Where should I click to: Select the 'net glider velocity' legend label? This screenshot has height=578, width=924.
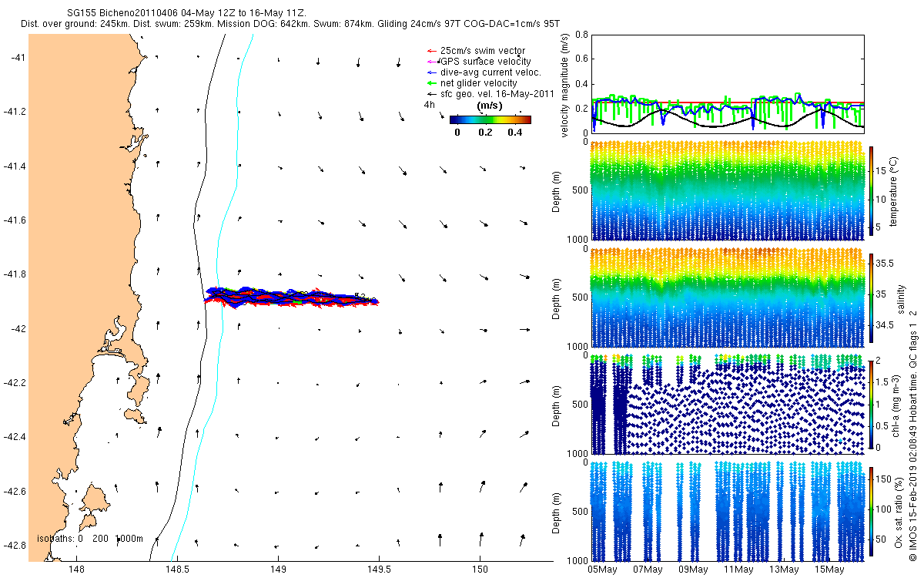[x=479, y=83]
